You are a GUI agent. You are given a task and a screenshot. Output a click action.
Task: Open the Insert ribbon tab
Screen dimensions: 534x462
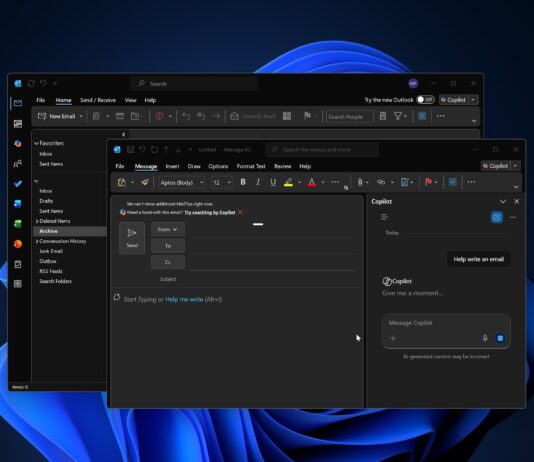172,166
